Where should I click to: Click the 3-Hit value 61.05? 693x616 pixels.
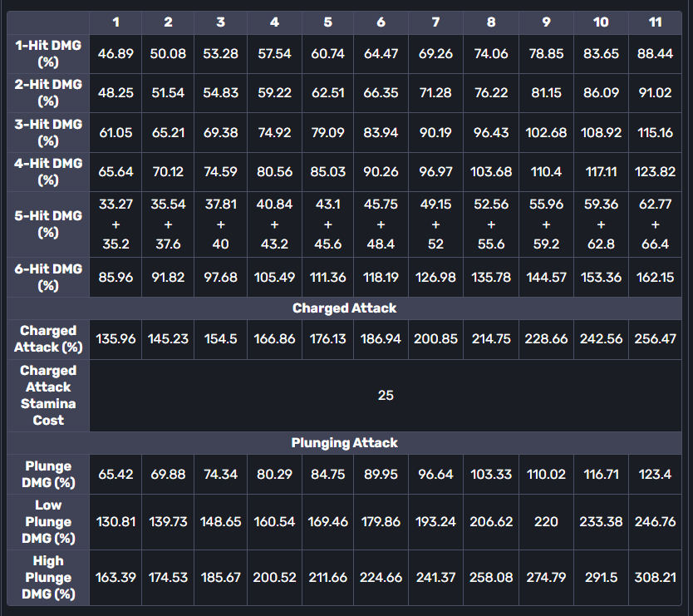point(116,132)
